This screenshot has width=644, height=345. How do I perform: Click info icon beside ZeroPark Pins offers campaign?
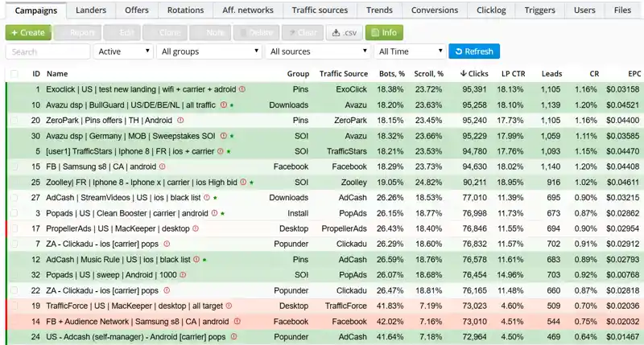[x=180, y=120]
